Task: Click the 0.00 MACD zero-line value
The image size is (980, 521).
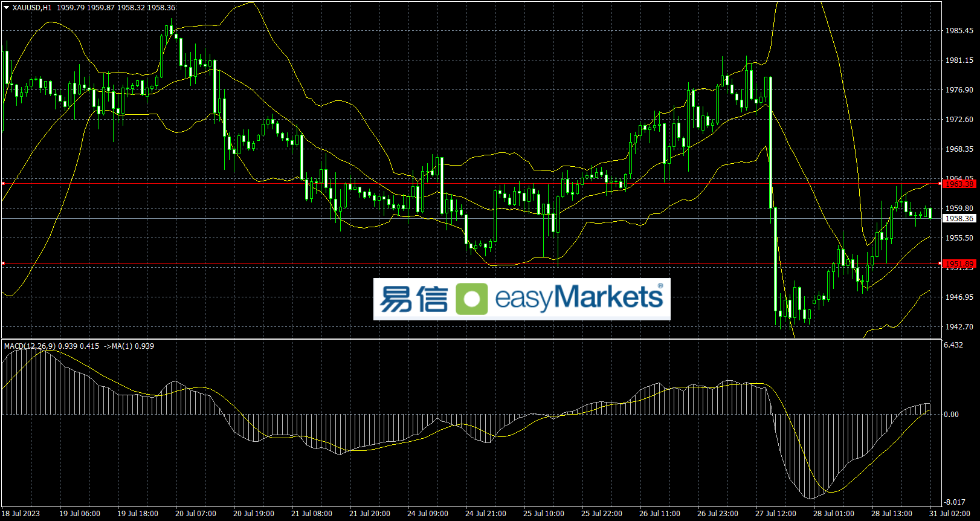Action: 952,415
